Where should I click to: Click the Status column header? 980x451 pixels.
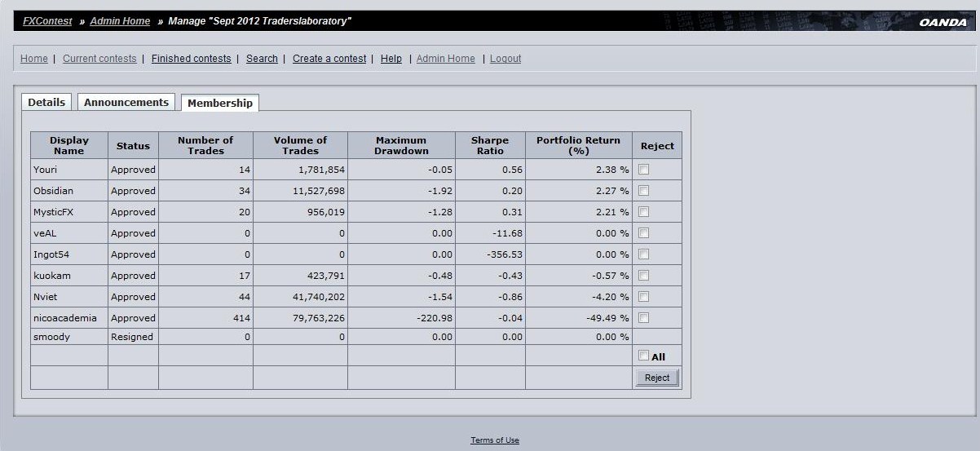[133, 145]
